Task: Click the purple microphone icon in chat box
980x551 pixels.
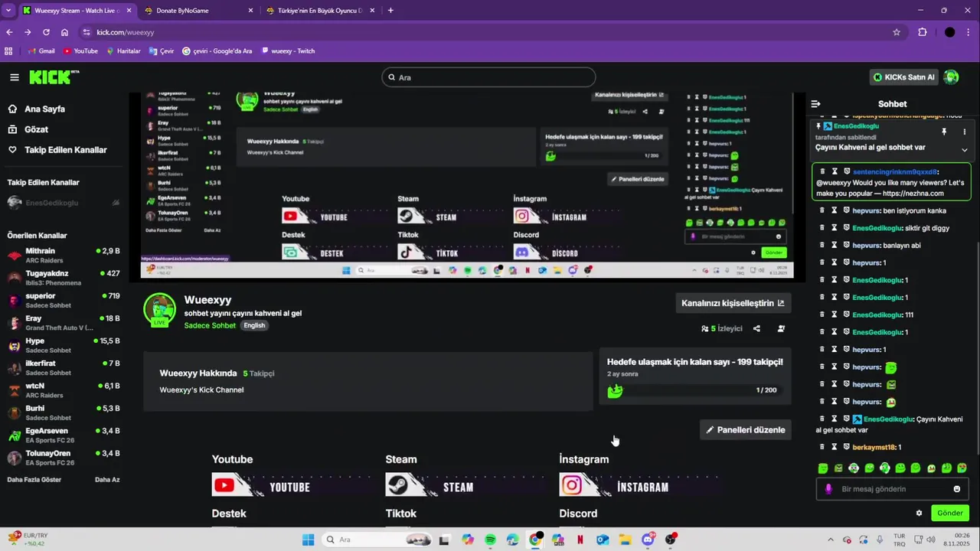Action: [828, 489]
